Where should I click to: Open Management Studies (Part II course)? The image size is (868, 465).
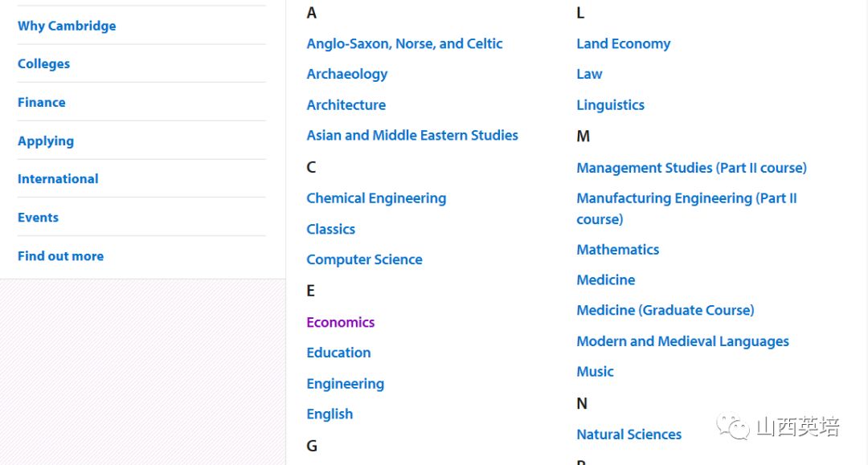coord(691,168)
